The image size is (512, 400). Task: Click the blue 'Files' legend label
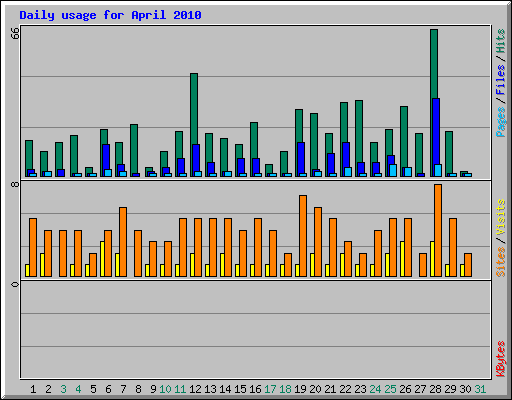click(x=500, y=79)
